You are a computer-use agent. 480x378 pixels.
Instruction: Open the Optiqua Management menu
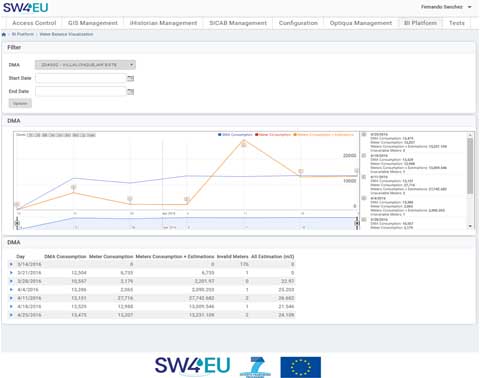coord(361,23)
